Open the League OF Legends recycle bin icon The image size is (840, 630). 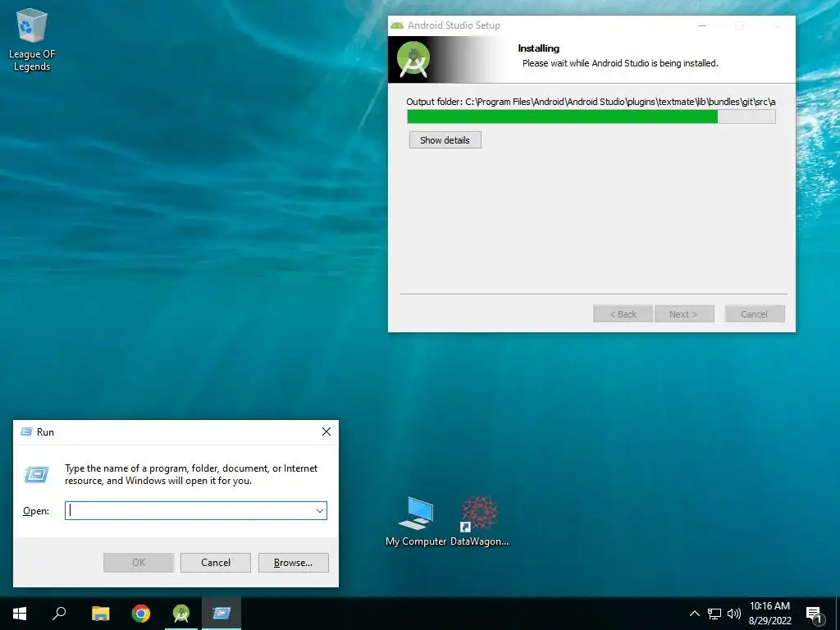[x=32, y=39]
